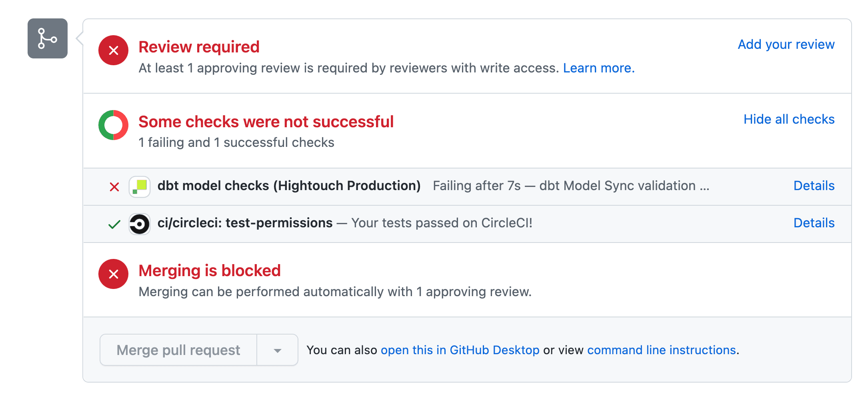Screen dimensions: 868x393
Task: Click the green checkmark beside ci/circleci check
Action: coord(114,224)
